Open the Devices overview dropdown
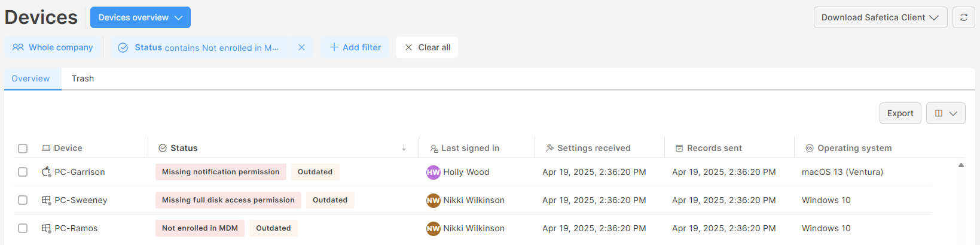Viewport: 980px width, 245px height. [x=141, y=17]
